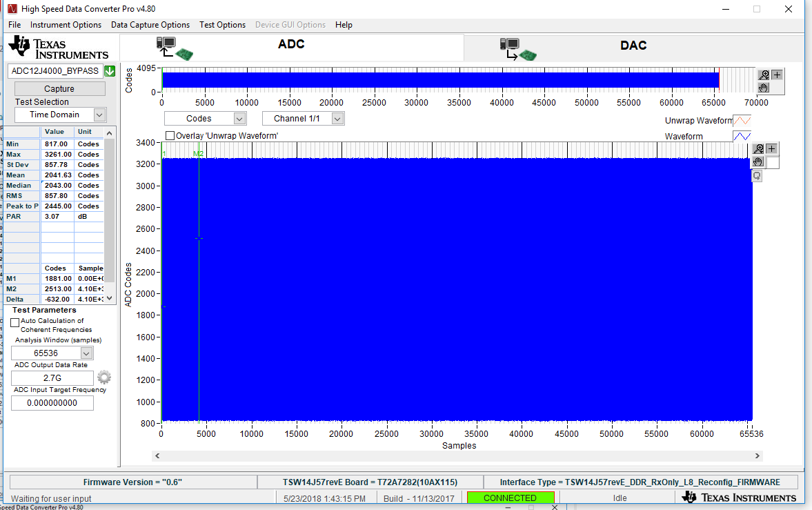
Task: Open the Test Options menu
Action: coord(222,25)
